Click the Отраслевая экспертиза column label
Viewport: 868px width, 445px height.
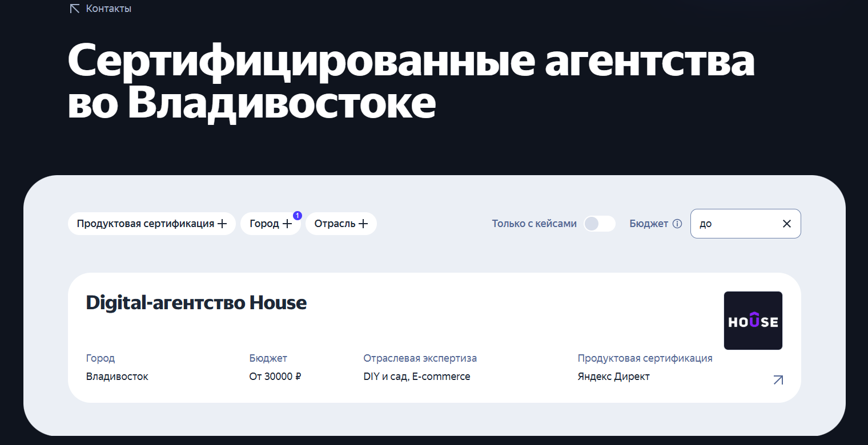[x=420, y=358]
